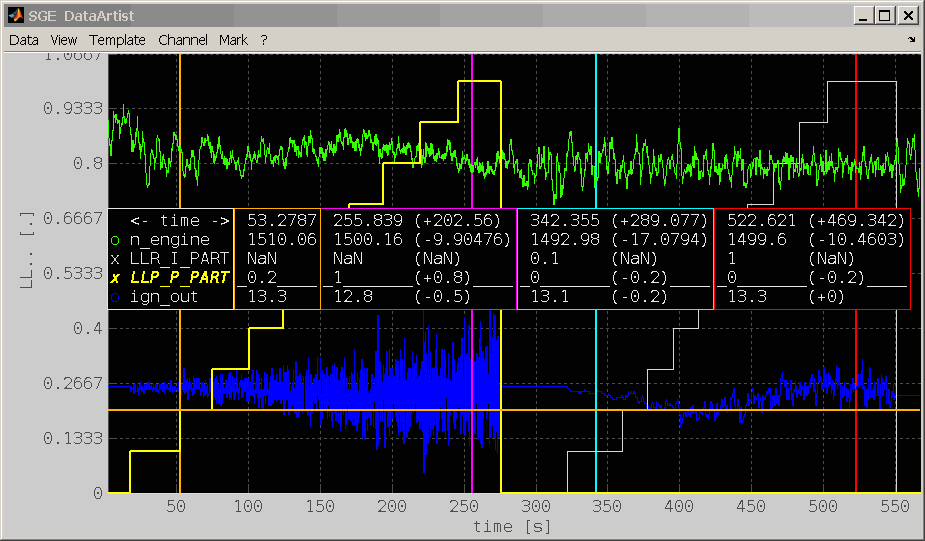925x541 pixels.
Task: Click the blue circle marker for ign_out
Action: 115,297
